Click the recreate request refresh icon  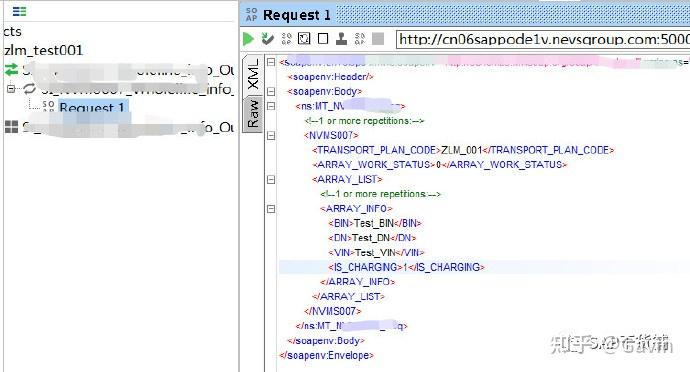(304, 39)
